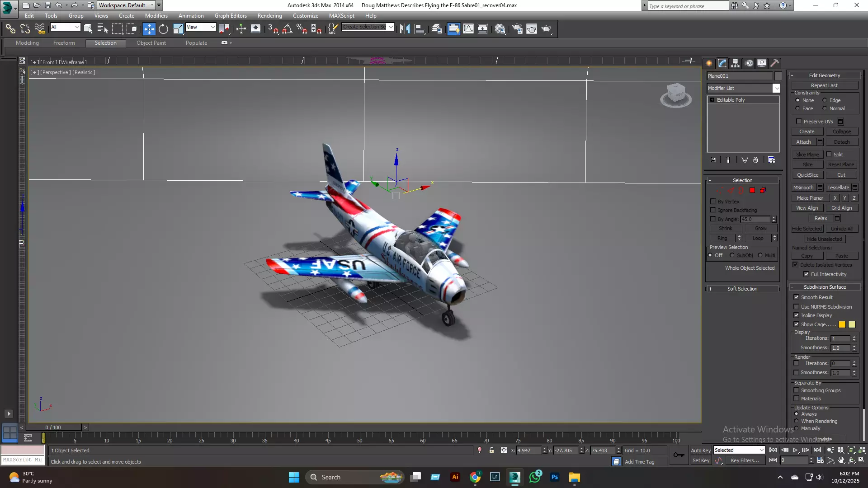Click the Mirror tool icon
The width and height of the screenshot is (868, 488).
(x=405, y=29)
